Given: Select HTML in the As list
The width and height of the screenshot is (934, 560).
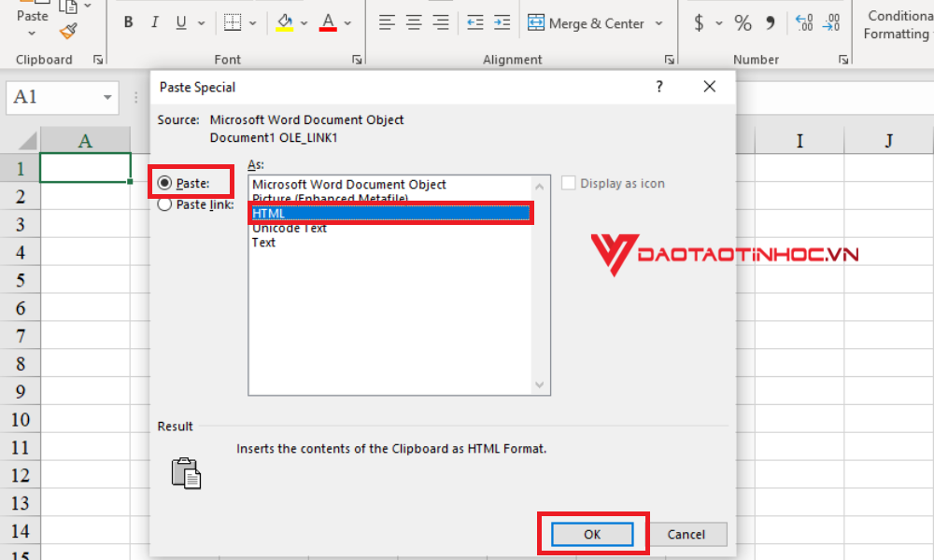Looking at the screenshot, I should click(x=390, y=213).
